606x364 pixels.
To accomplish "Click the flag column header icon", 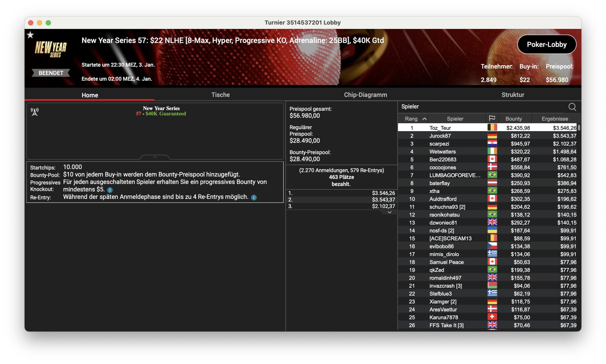I will point(492,118).
